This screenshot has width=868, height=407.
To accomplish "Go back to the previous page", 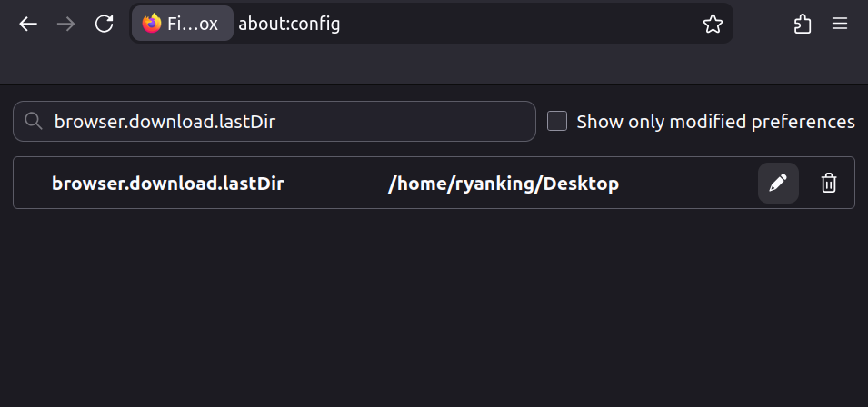I will point(28,25).
